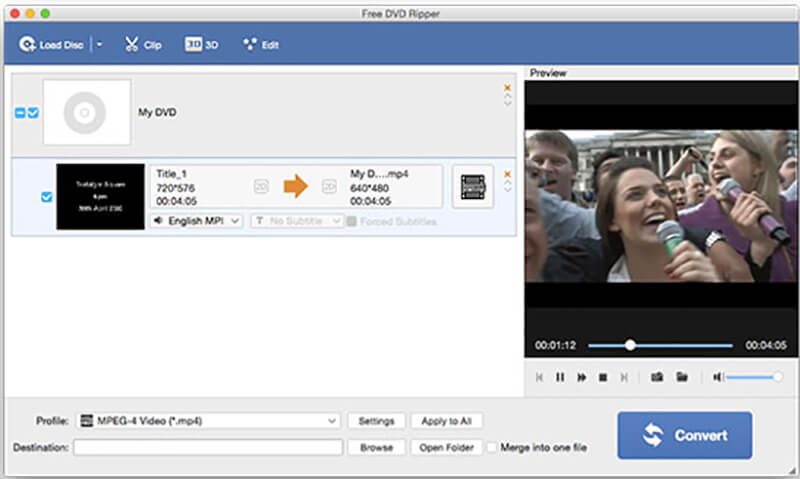Fast forward the preview video

[x=581, y=377]
